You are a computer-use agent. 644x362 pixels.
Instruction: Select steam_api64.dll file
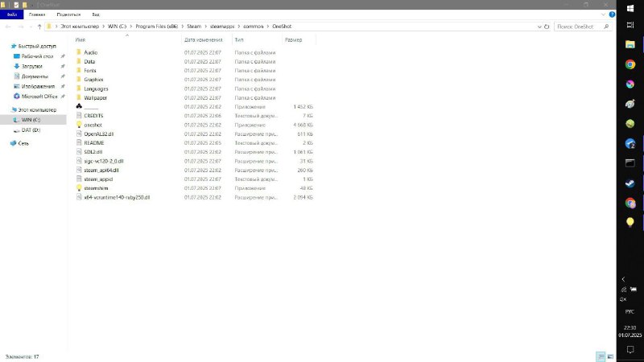coord(101,170)
